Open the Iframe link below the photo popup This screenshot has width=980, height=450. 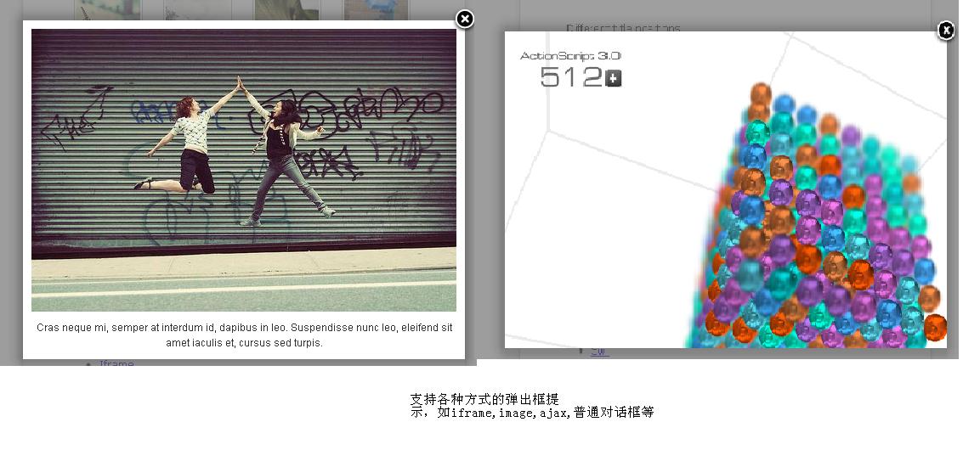click(x=116, y=363)
